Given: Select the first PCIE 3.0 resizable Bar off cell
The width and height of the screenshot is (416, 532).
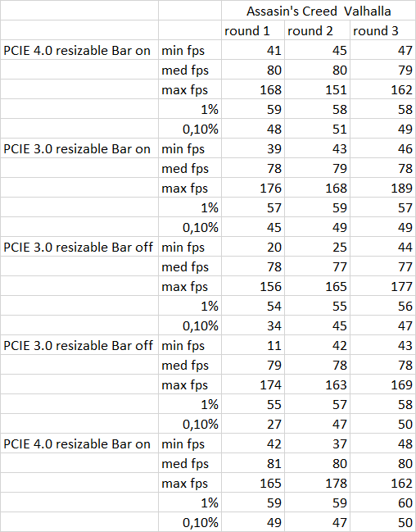Looking at the screenshot, I should coord(79,247).
